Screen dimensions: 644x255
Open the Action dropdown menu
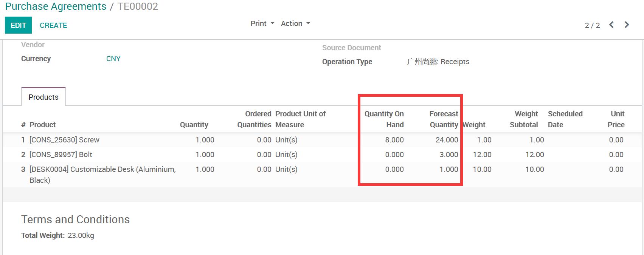295,23
